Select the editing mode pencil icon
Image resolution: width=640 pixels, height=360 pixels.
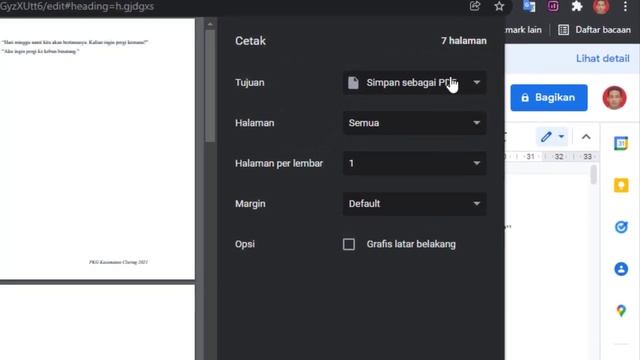[546, 137]
